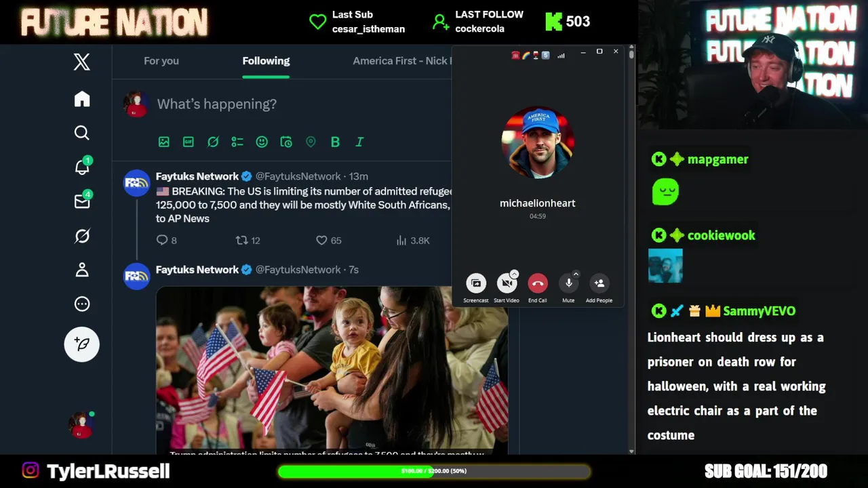Add a GIF in composer
Image resolution: width=868 pixels, height=488 pixels.
[x=189, y=142]
